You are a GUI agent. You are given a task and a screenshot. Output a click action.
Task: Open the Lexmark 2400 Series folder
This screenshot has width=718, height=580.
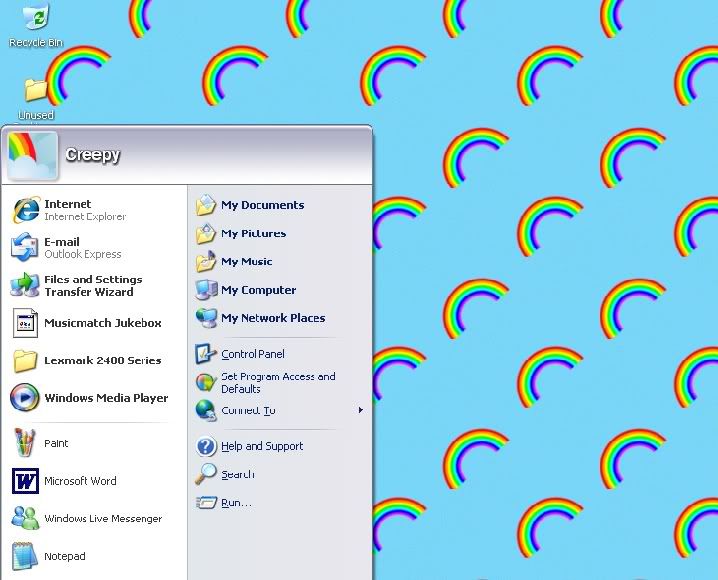point(25,360)
